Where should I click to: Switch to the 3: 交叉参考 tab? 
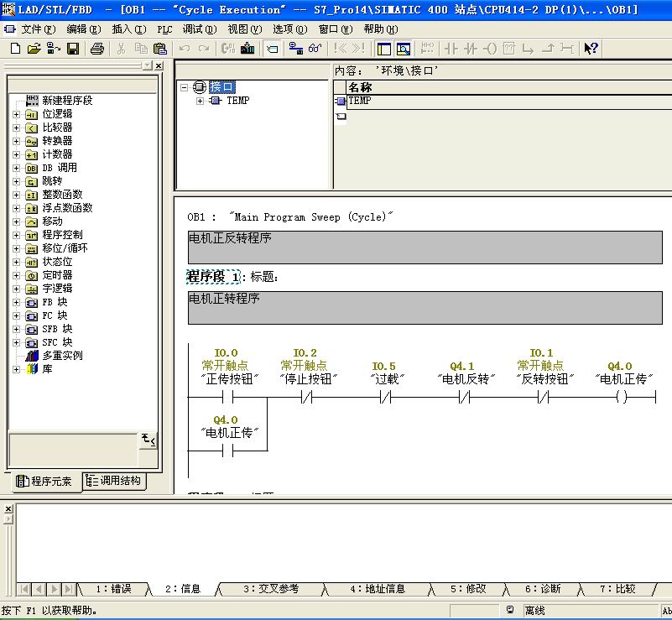270,589
